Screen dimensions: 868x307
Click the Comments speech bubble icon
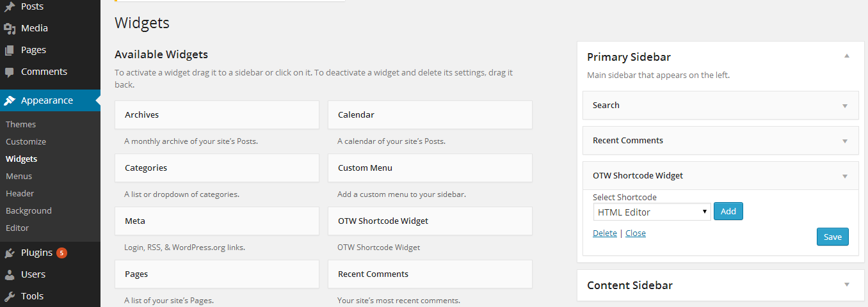coord(10,72)
